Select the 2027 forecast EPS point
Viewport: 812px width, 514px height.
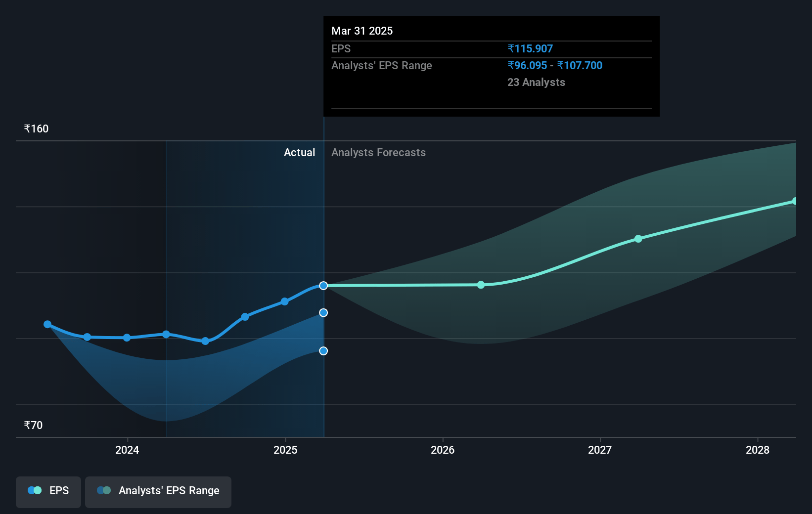click(638, 239)
